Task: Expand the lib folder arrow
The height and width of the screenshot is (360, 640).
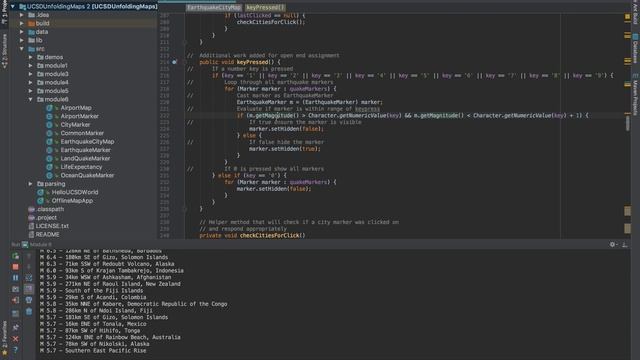Action: pyautogui.click(x=22, y=40)
